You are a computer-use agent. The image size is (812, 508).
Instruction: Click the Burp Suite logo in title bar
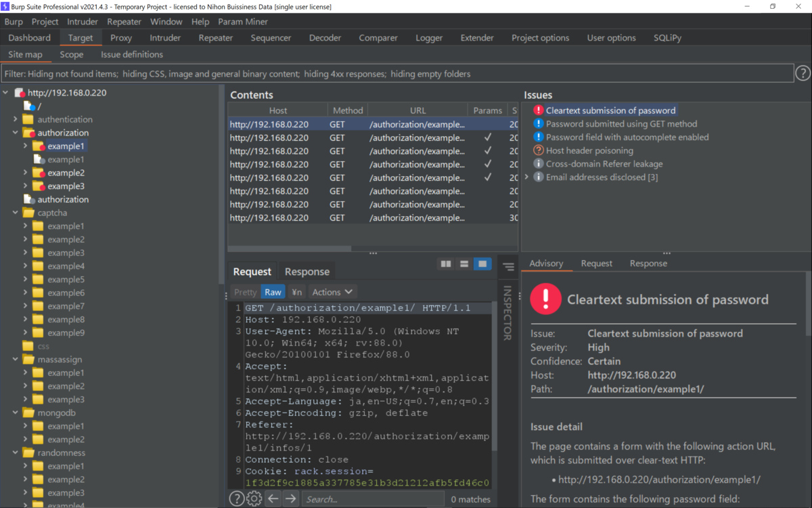[x=5, y=6]
